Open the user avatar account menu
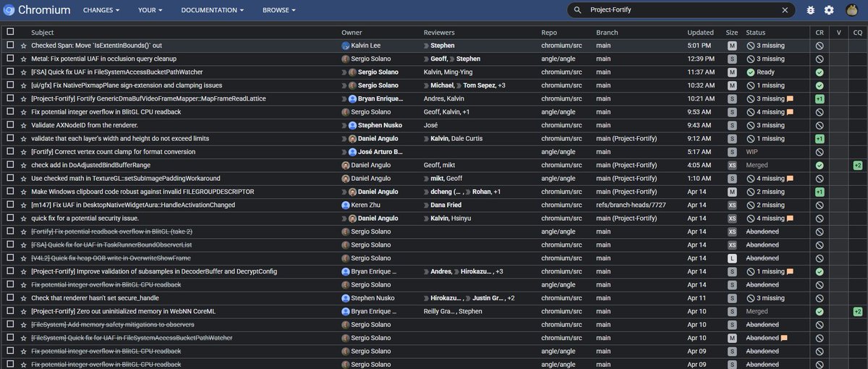Viewport: 868px width, 369px height. tap(851, 10)
